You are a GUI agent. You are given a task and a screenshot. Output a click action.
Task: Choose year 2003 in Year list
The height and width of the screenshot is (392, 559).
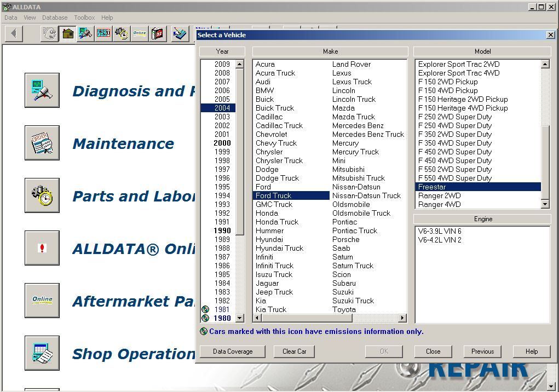[x=222, y=117]
